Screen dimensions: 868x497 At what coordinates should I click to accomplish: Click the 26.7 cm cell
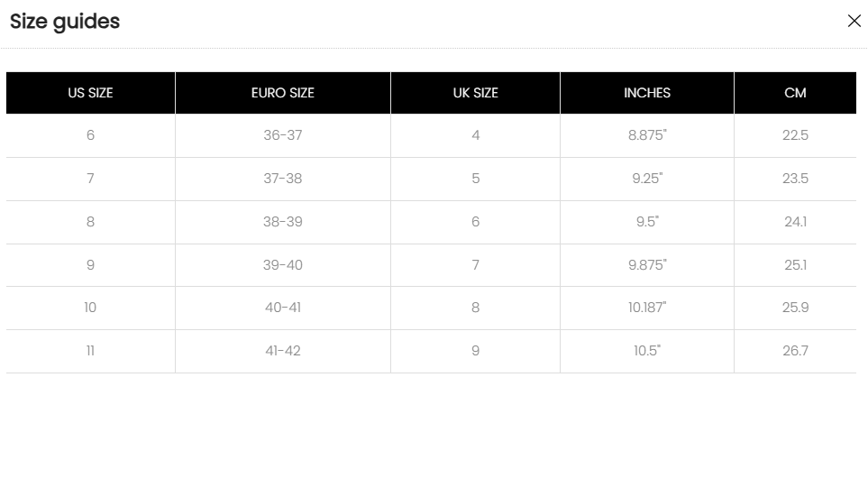pyautogui.click(x=795, y=351)
